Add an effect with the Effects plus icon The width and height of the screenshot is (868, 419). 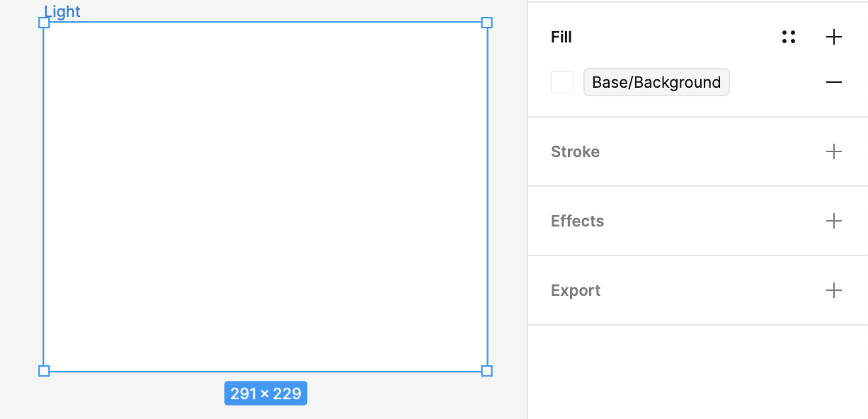834,221
